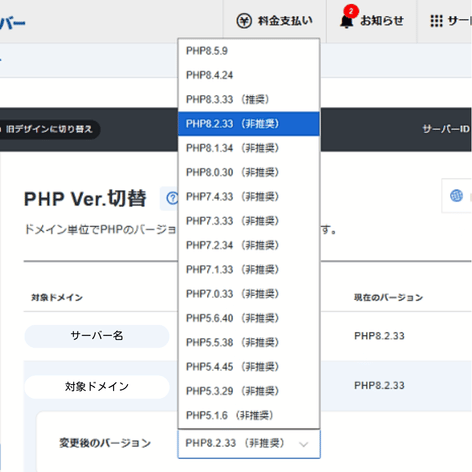Select PHP5.4.45 (非推奨) option
The width and height of the screenshot is (472, 472).
249,367
